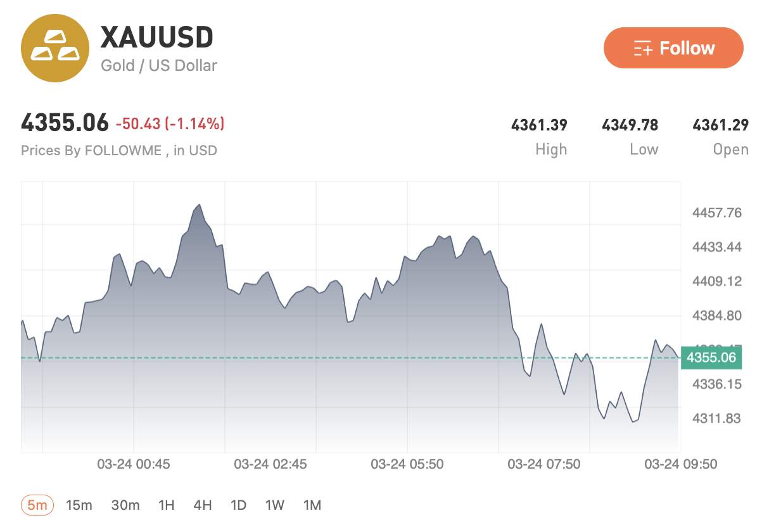Select the currently active 5m interval
769x532 pixels.
coord(39,505)
